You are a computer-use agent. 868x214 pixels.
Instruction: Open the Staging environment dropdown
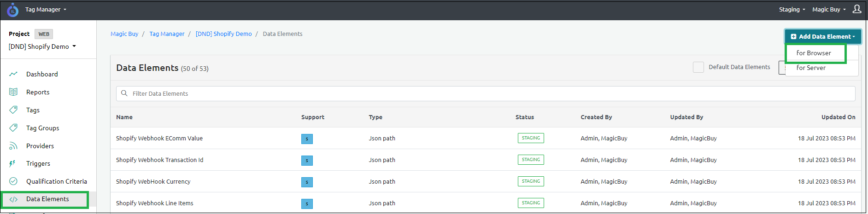point(792,10)
